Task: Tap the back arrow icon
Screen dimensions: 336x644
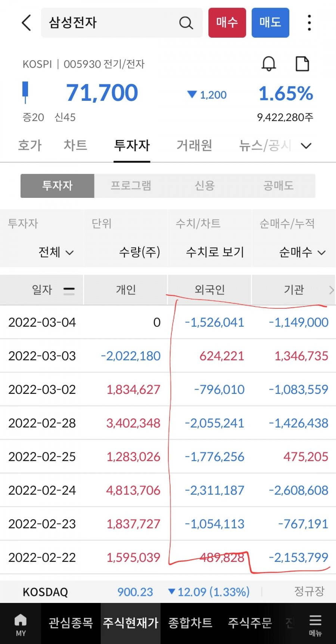Action: coord(26,23)
